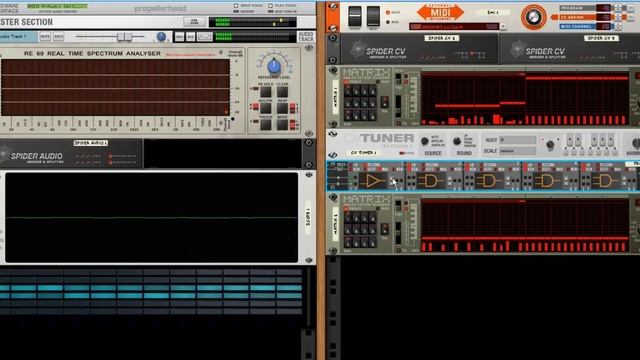This screenshot has width=640, height=360.
Task: Click the MIDI output device red display
Action: point(454,27)
